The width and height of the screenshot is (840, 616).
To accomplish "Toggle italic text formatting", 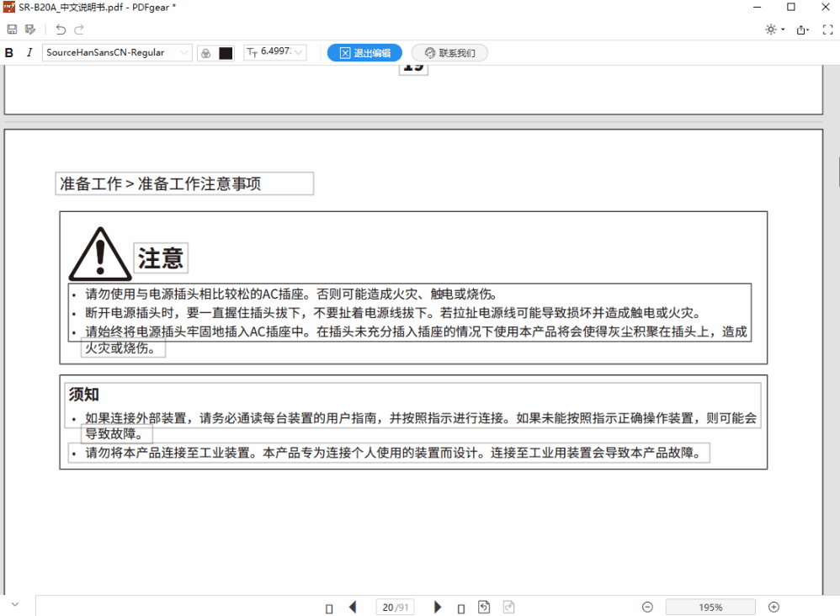I will pos(29,53).
